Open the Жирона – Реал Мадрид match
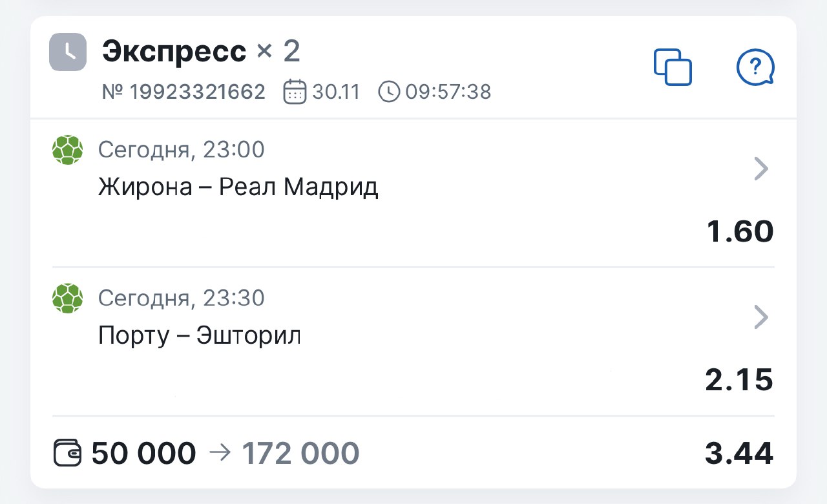The width and height of the screenshot is (827, 504). pos(238,187)
